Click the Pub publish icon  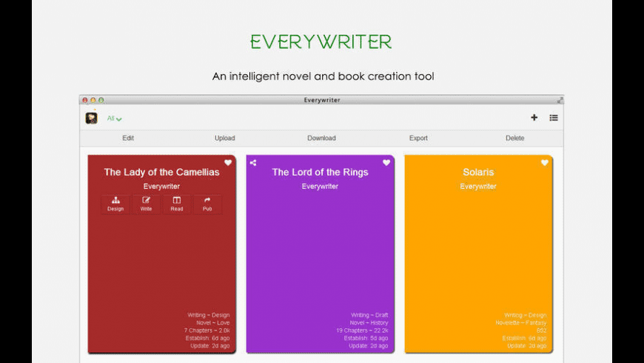pos(207,204)
